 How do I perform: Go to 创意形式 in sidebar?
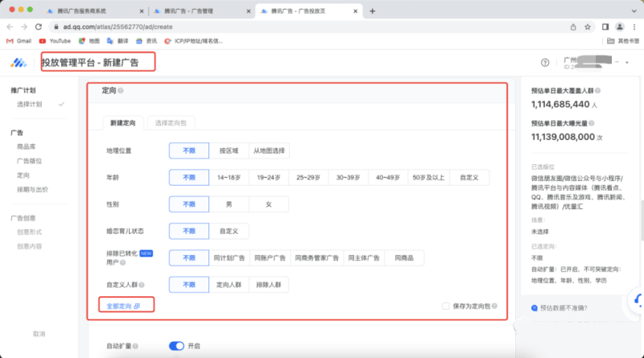point(29,232)
